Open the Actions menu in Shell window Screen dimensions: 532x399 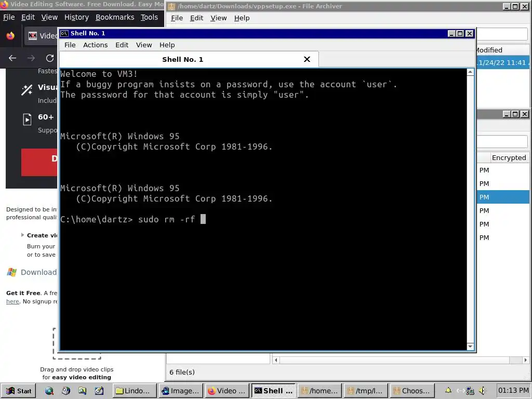96,45
